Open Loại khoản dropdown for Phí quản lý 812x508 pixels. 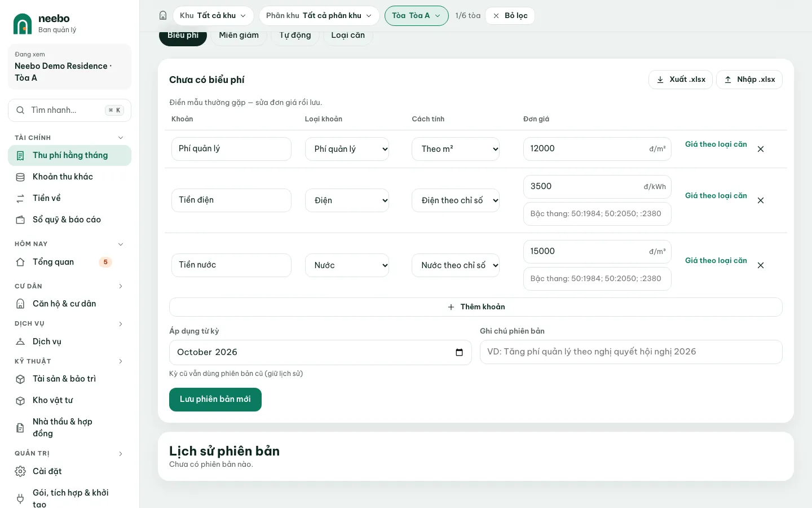point(347,149)
